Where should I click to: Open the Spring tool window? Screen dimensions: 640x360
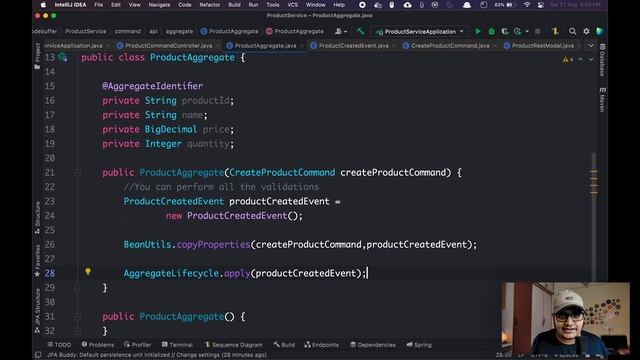(419, 345)
